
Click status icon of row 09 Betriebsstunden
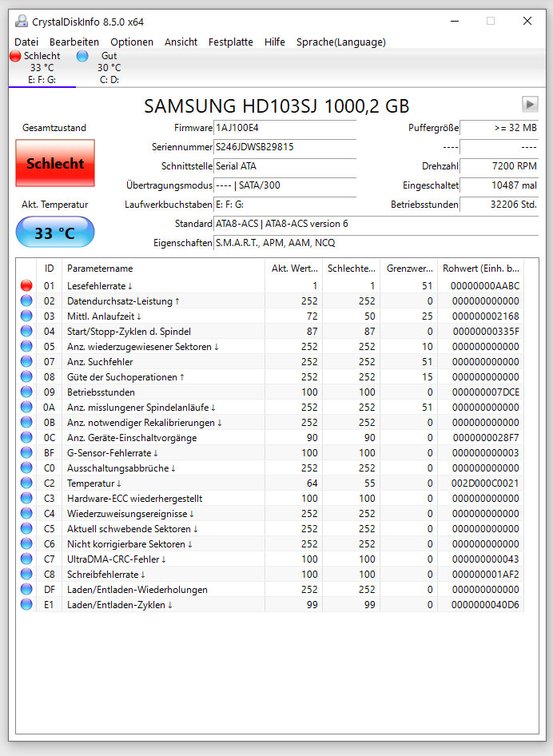pos(26,392)
